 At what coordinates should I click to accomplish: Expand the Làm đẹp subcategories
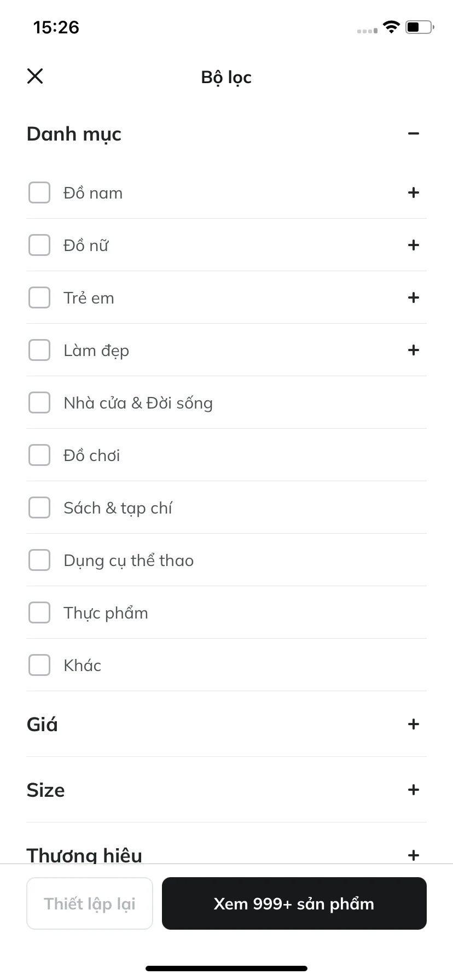point(414,350)
